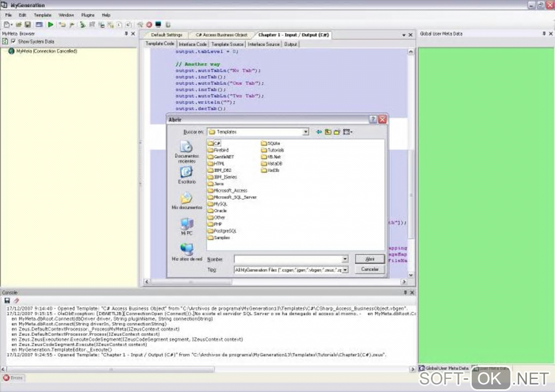Click the eraser clear icon in Console
Screen dimensions: 555x392
click(16, 300)
